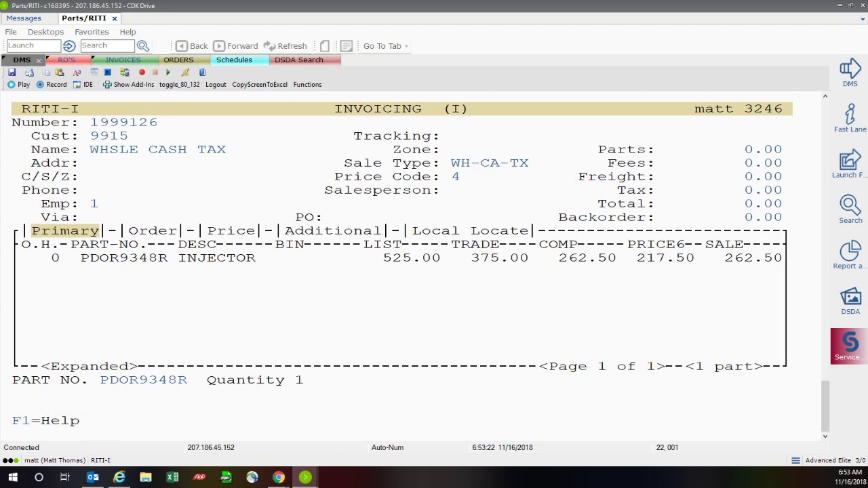Click the Play macro button
Image resolution: width=868 pixels, height=488 pixels.
tap(18, 85)
